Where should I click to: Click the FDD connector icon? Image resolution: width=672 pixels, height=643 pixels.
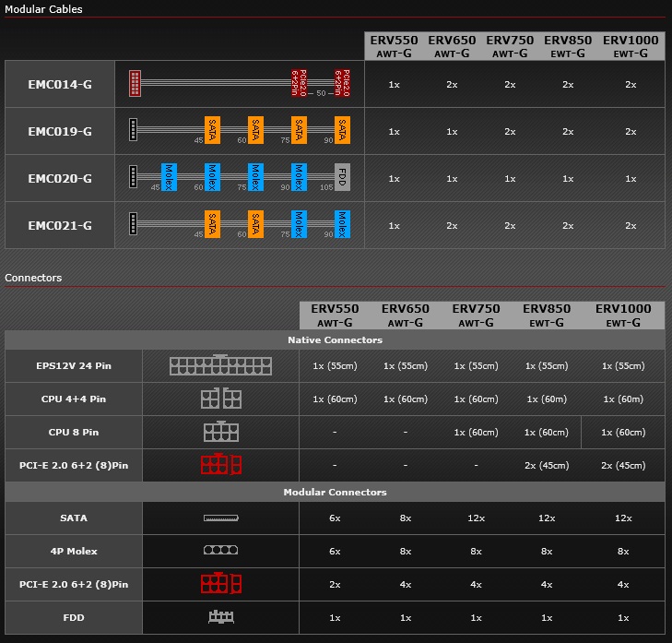(x=220, y=617)
